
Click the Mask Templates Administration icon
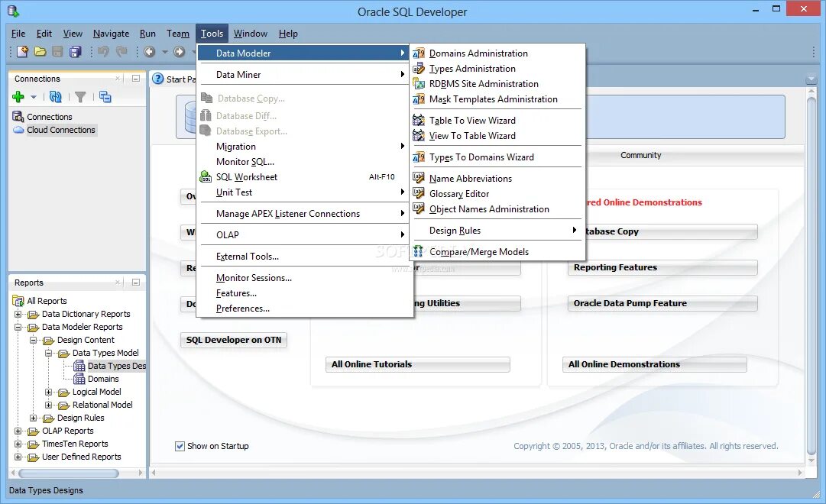pyautogui.click(x=419, y=99)
